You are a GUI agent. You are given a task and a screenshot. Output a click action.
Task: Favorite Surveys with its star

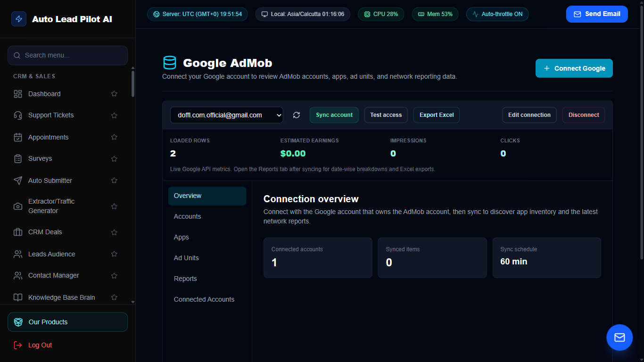[x=114, y=158]
